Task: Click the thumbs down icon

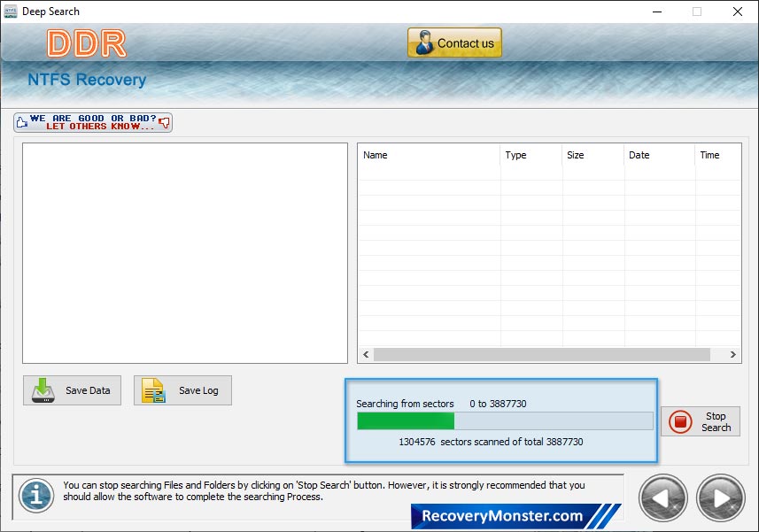Action: point(165,122)
